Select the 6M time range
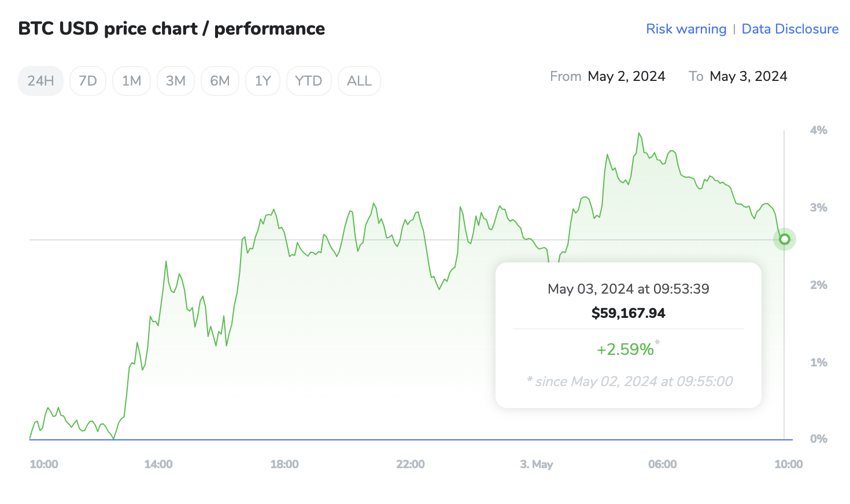This screenshot has width=850, height=504. 220,80
